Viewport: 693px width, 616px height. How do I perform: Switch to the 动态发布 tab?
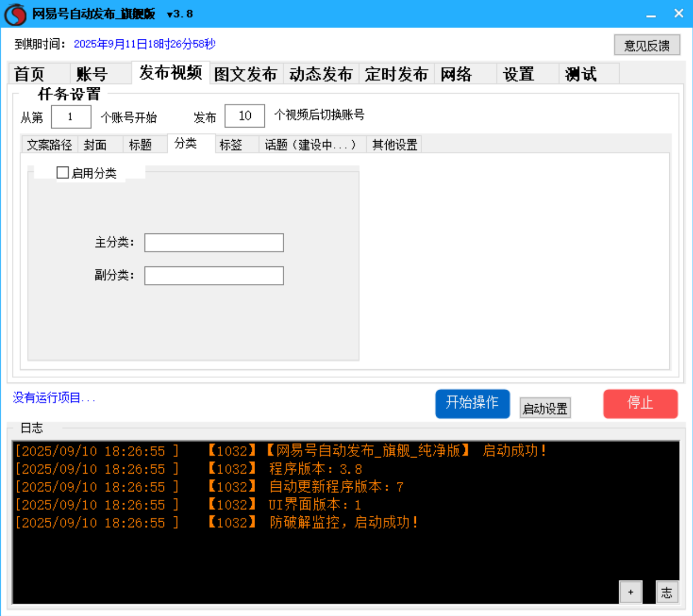[x=321, y=74]
